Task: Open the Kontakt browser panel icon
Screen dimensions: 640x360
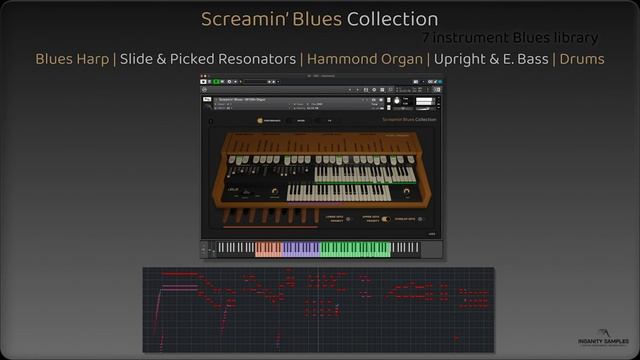Action: (x=366, y=90)
